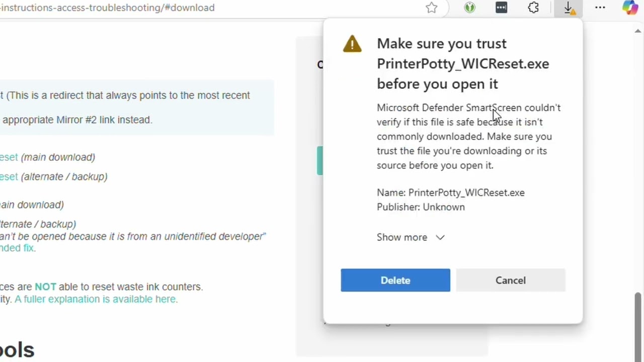Toggle the Downloads icon with warning badge

(569, 8)
